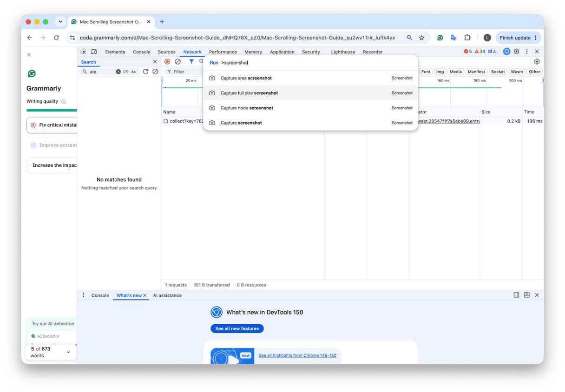Toggle the Socket request type filter

click(x=498, y=72)
